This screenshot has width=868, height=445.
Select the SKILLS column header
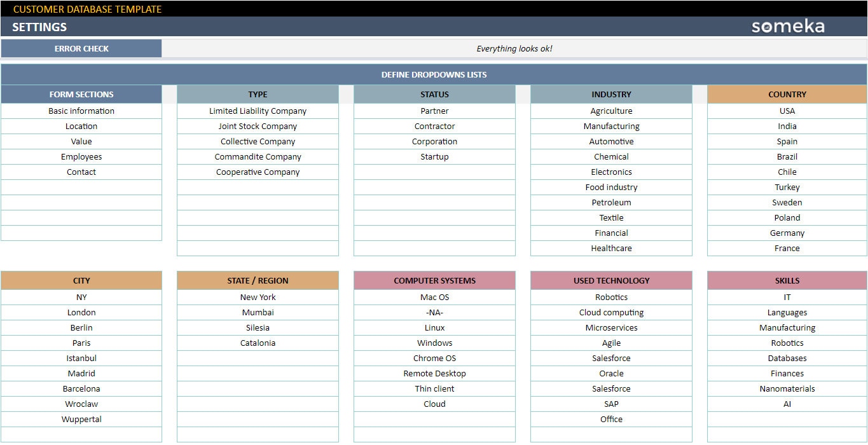(x=787, y=280)
